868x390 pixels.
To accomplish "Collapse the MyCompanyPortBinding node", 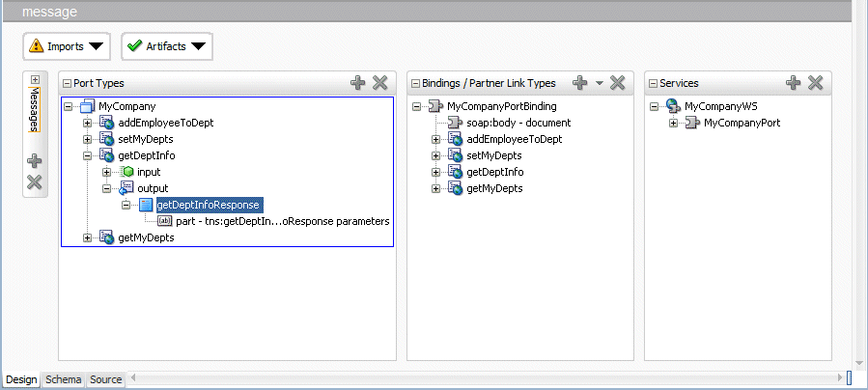I will [x=416, y=106].
